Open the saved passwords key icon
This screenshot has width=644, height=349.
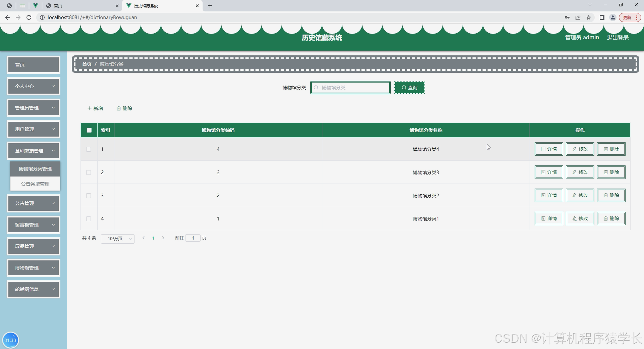tap(567, 17)
